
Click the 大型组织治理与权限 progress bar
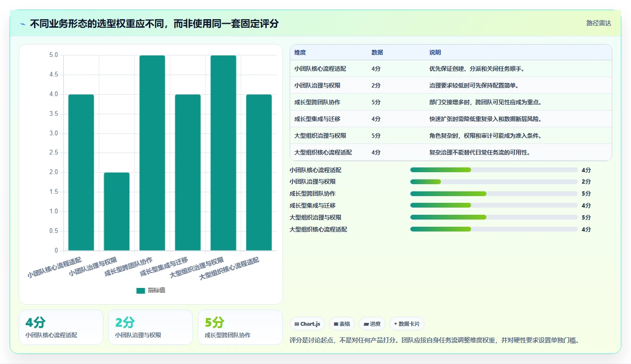(494, 218)
